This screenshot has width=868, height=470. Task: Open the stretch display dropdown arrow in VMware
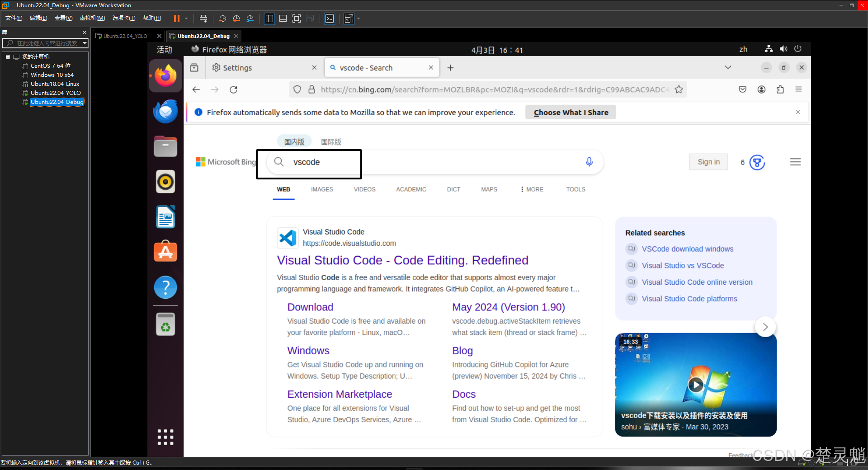[359, 19]
